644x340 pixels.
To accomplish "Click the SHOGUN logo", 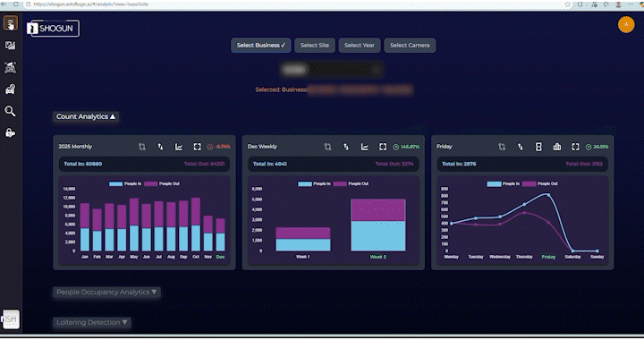I will [53, 29].
